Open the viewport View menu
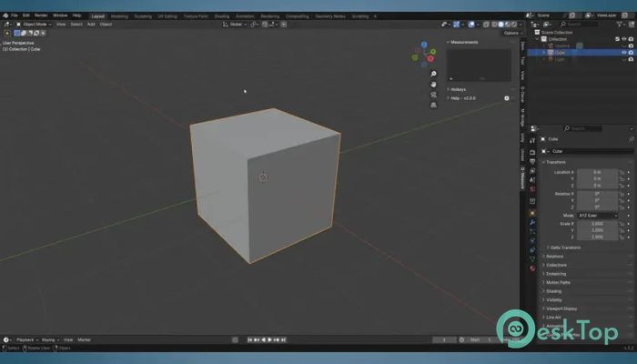The height and width of the screenshot is (364, 637). coord(61,25)
